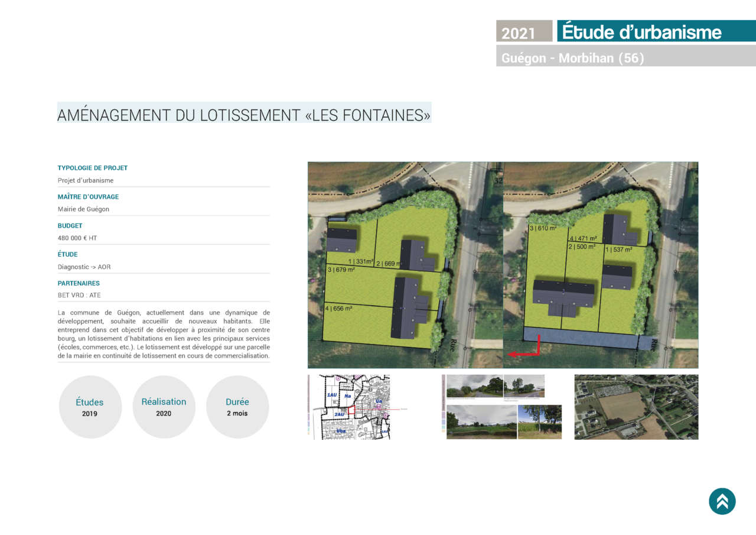Viewport: 756px width, 535px height.
Task: Open the zoning map thumbnail with 1AU zones
Action: (x=348, y=407)
